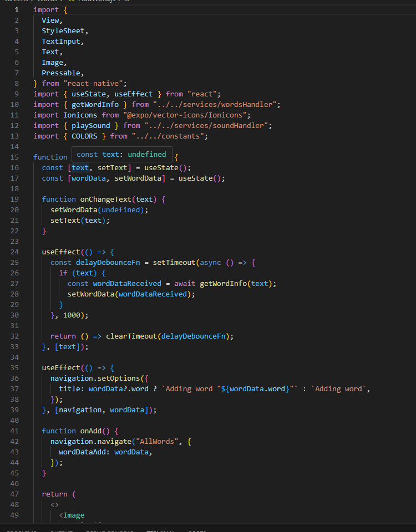Click 'setOptions' on line 36
Viewport: 416px width, 532px height.
click(x=119, y=378)
